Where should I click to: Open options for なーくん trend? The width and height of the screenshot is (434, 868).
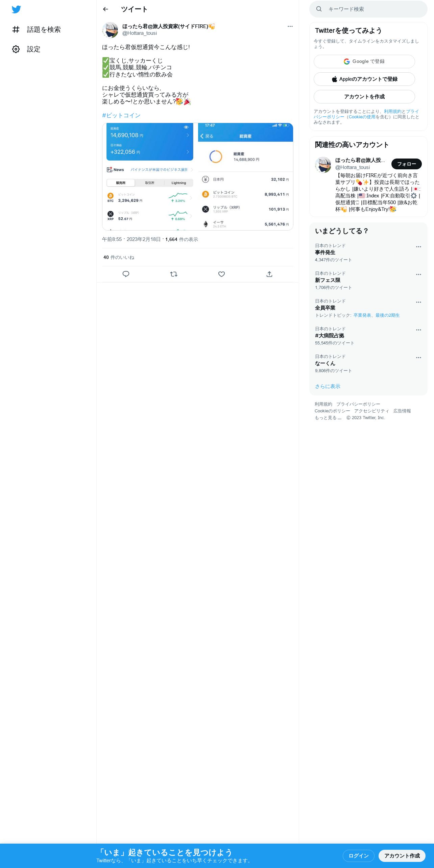(x=418, y=358)
